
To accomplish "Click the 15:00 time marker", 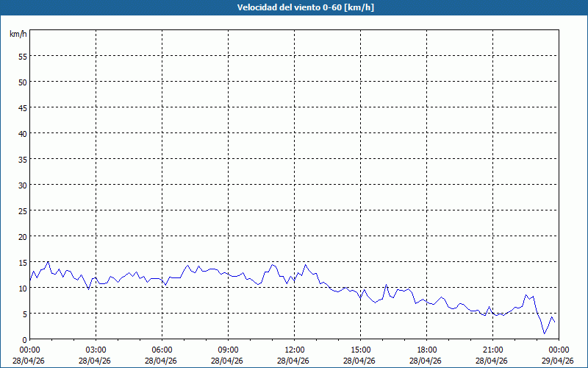I will (360, 350).
